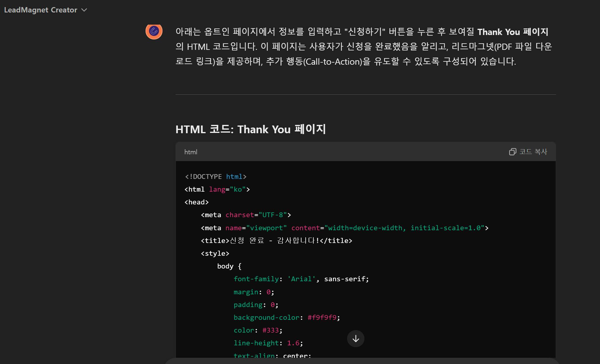Screen dimensions: 600x364
Task: Click the <!DOCTYPE html> code line
Action: click(215, 177)
